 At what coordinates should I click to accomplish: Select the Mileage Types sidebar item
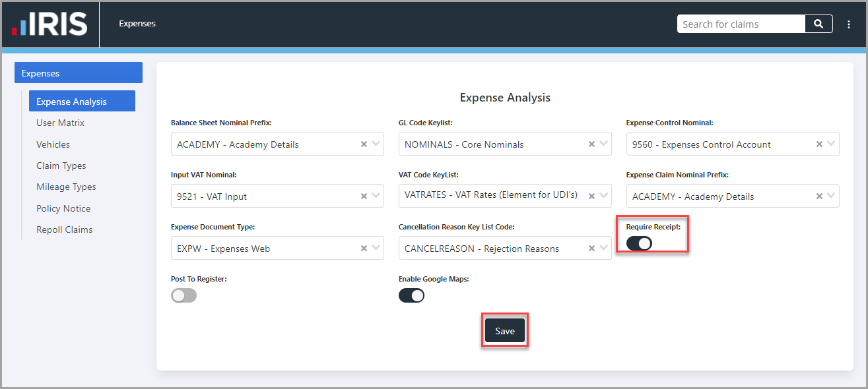click(x=66, y=187)
